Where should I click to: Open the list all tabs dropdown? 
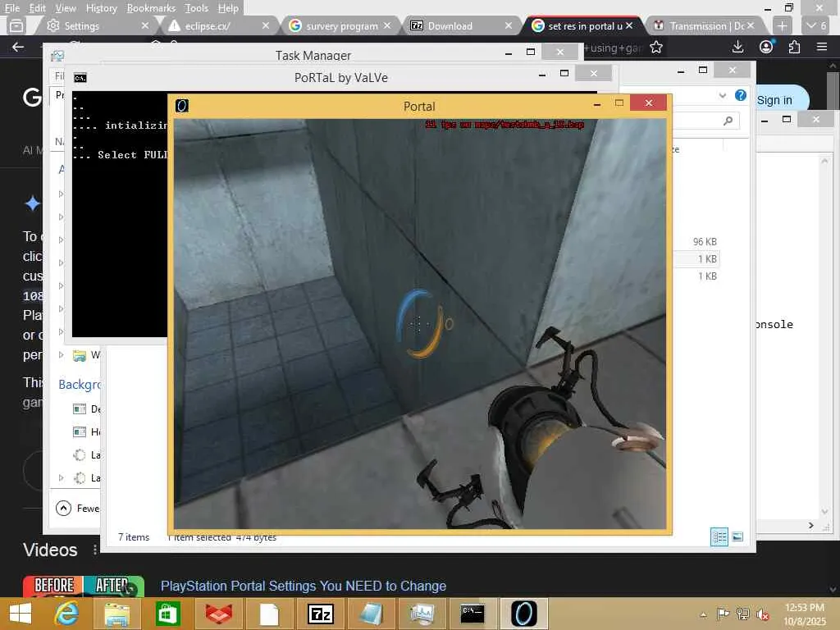(x=816, y=25)
